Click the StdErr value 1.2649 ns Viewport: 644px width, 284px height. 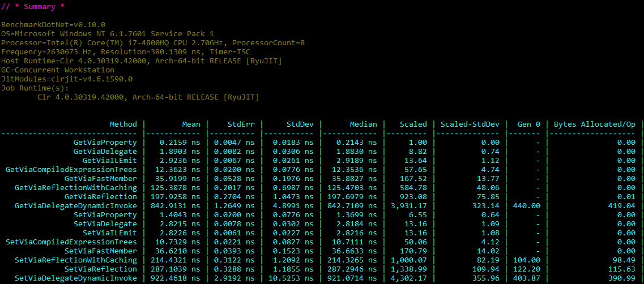pos(234,205)
